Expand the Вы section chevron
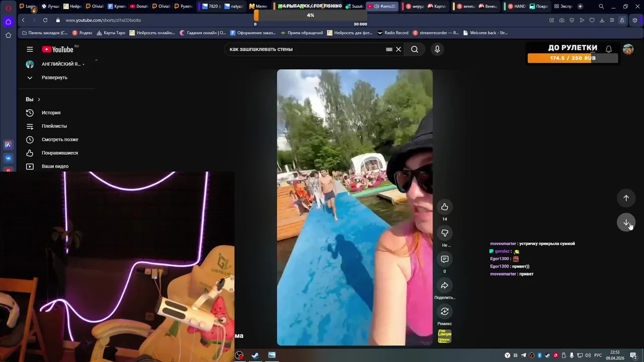 point(39,100)
